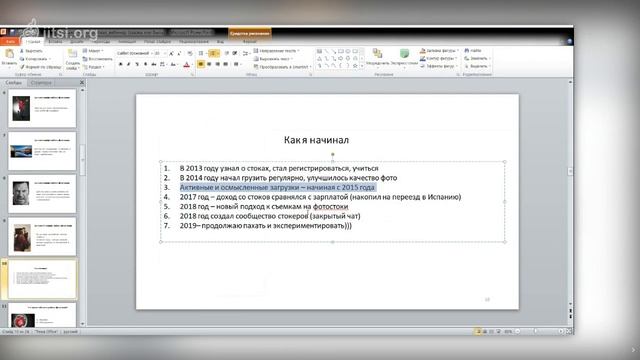Click the Arrange (Упорядочить) icon

click(378, 53)
